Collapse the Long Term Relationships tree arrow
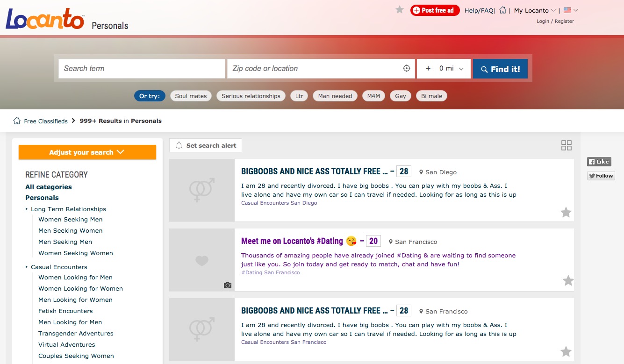Screen dimensions: 624x364 click(x=27, y=209)
